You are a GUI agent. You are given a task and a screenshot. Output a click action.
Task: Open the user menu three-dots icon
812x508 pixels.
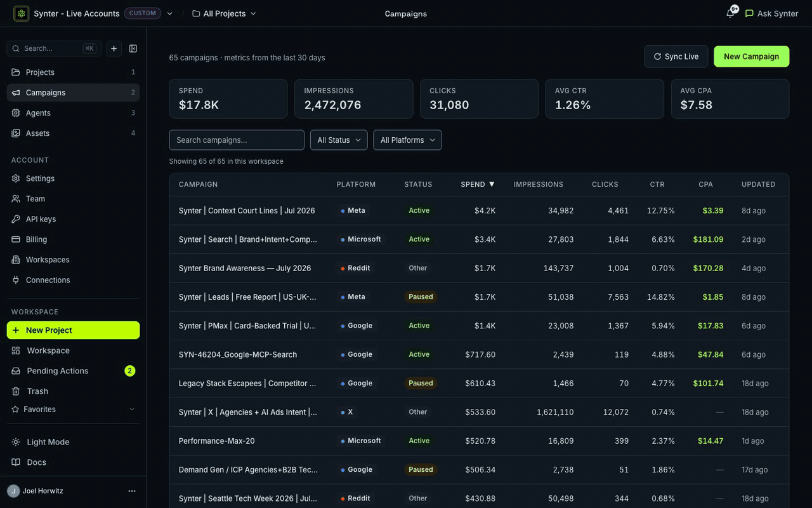pos(132,491)
